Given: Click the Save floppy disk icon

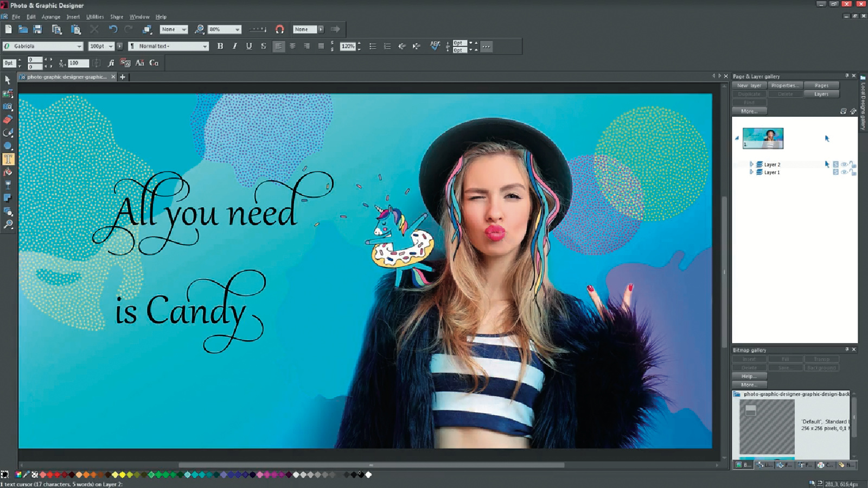Looking at the screenshot, I should coord(37,29).
